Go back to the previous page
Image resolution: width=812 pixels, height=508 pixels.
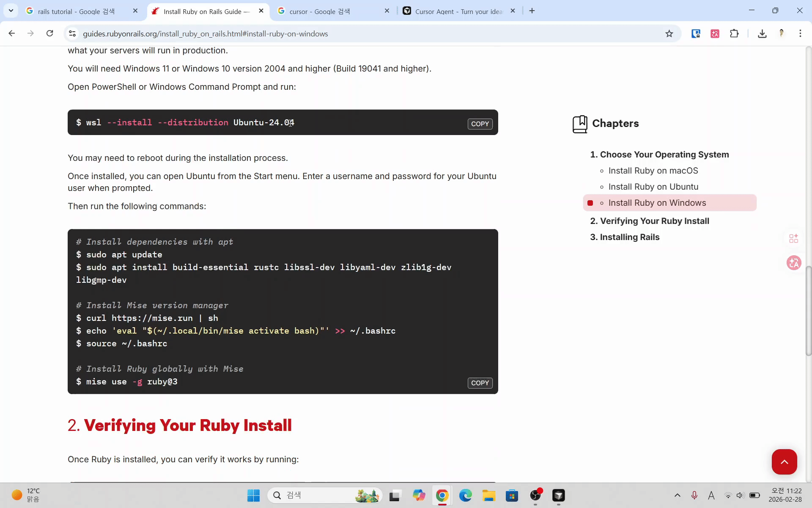click(x=12, y=33)
